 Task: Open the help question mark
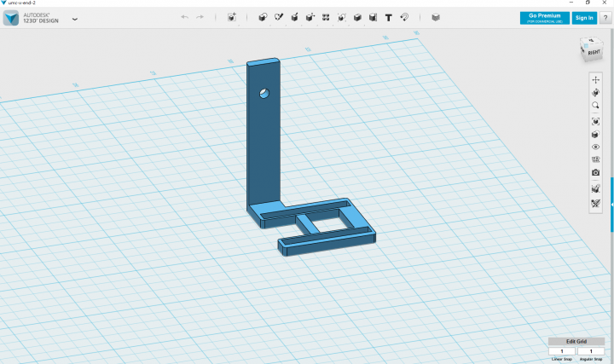click(x=605, y=18)
